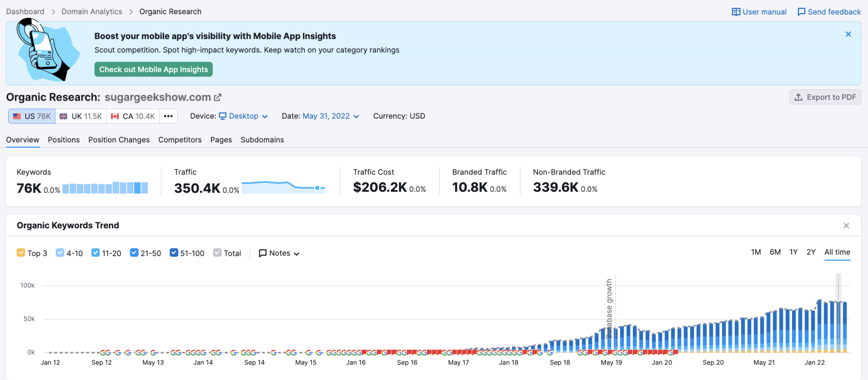This screenshot has width=868, height=380.
Task: Open sugargeekshow.com external link icon
Action: [217, 98]
